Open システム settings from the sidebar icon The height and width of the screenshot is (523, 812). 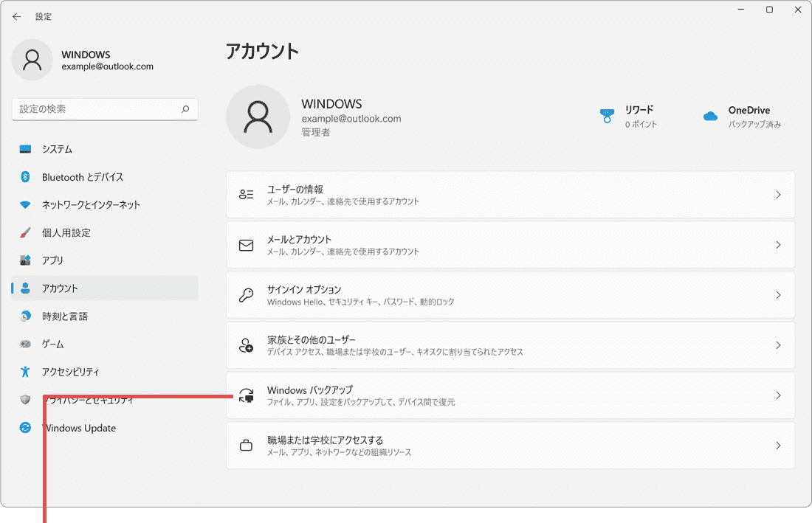point(25,149)
